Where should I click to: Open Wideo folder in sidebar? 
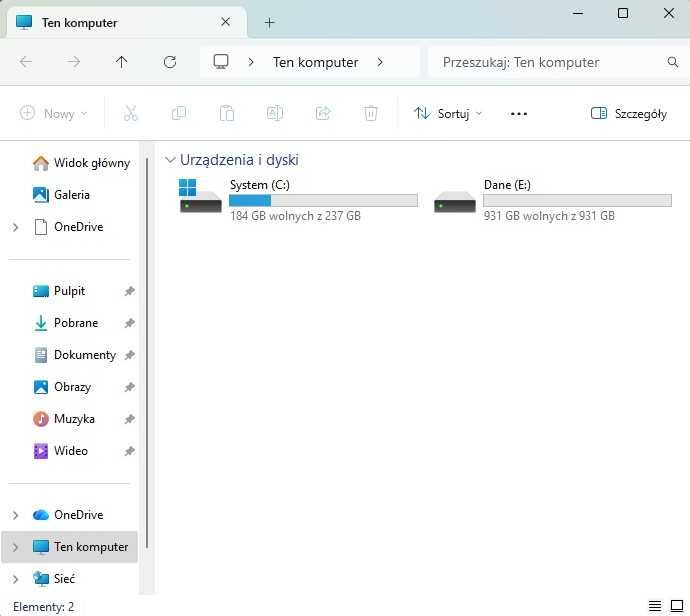pos(61,451)
